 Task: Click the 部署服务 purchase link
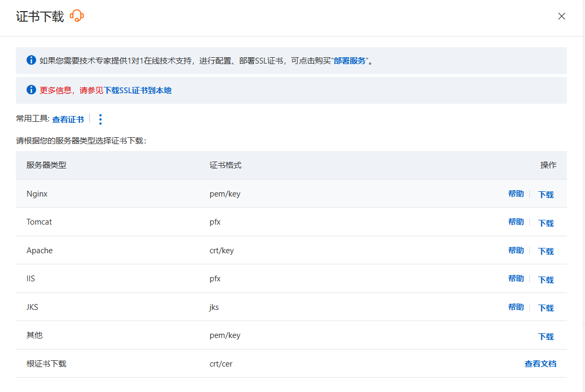(x=350, y=60)
